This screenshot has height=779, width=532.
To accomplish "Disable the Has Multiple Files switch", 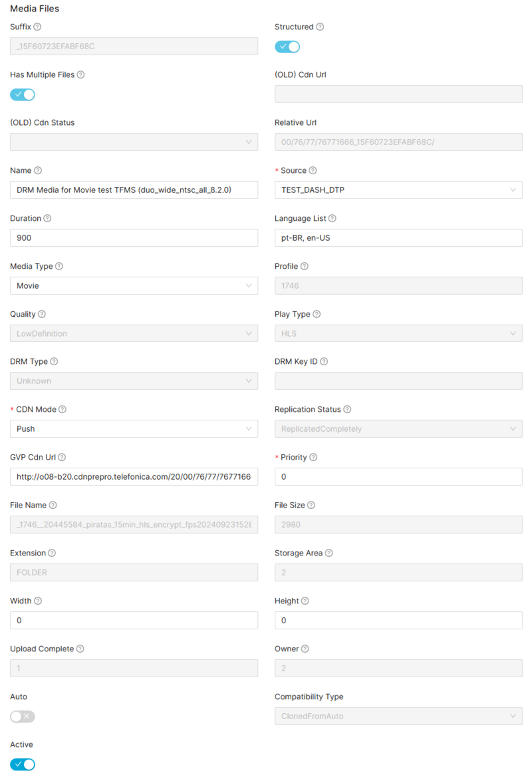I will pyautogui.click(x=23, y=94).
